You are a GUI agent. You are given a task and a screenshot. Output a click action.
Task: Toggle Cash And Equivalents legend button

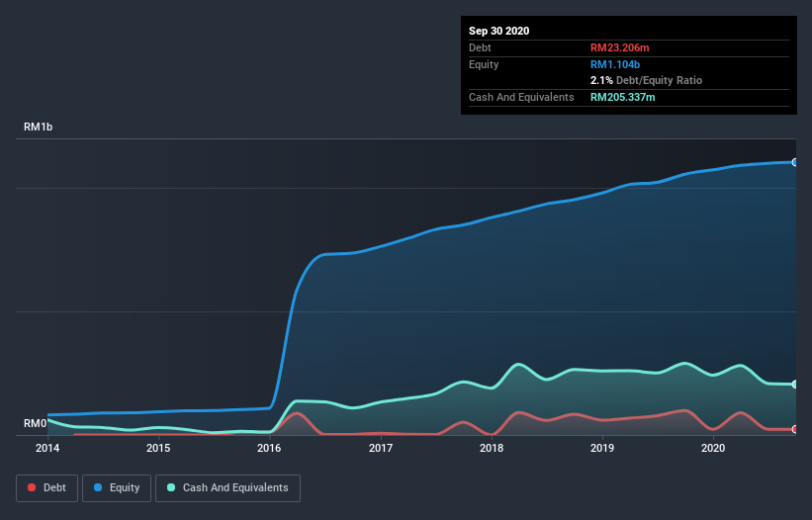pyautogui.click(x=227, y=488)
